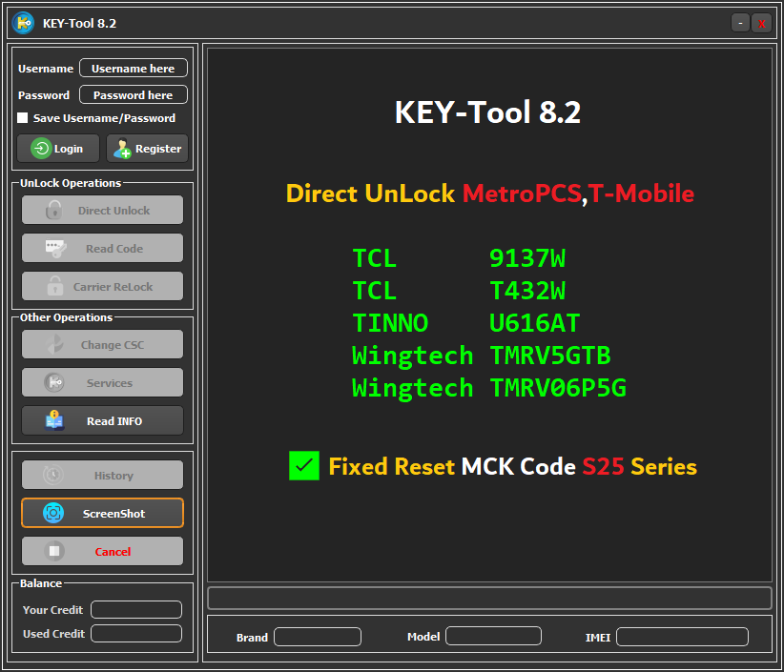Minimize the KEY-Tool window
The height and width of the screenshot is (672, 784).
coord(740,23)
